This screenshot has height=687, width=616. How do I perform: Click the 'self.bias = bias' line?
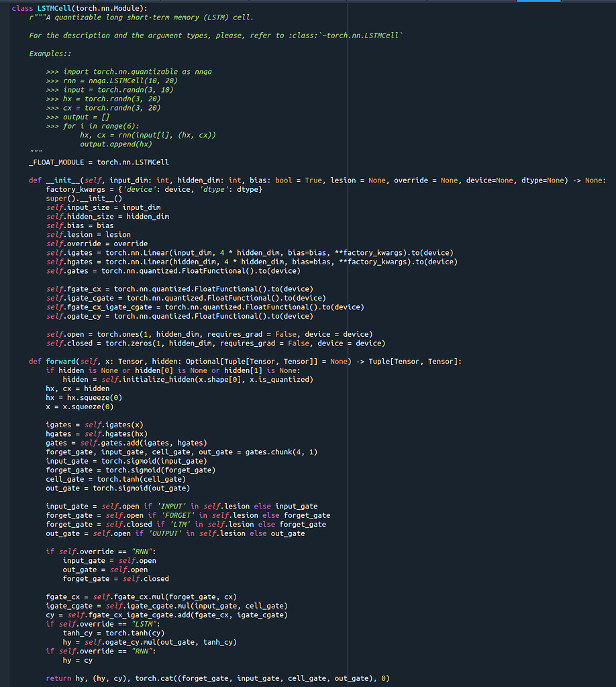point(80,225)
